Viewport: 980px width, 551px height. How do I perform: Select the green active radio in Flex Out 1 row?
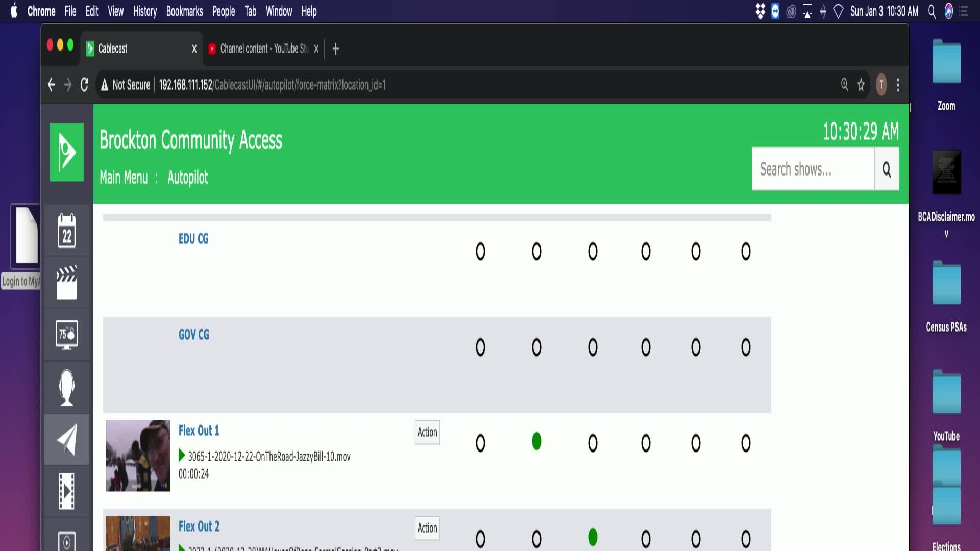point(536,441)
